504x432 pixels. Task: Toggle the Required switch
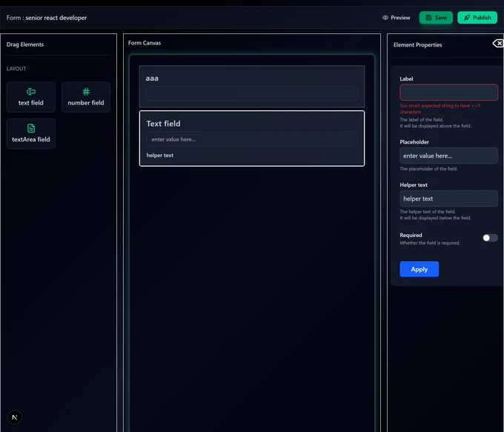[x=490, y=238]
